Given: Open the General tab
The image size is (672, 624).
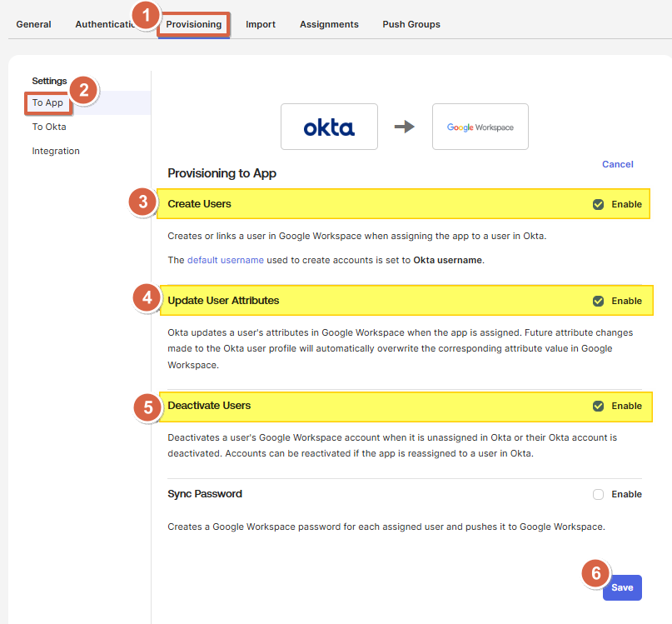Looking at the screenshot, I should [x=33, y=24].
